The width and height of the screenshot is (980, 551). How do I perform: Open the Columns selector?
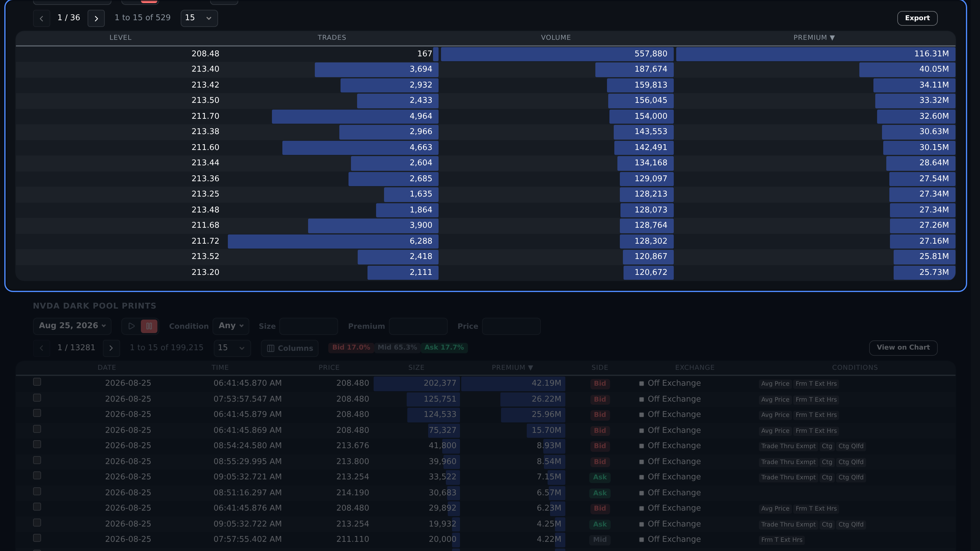(x=290, y=348)
